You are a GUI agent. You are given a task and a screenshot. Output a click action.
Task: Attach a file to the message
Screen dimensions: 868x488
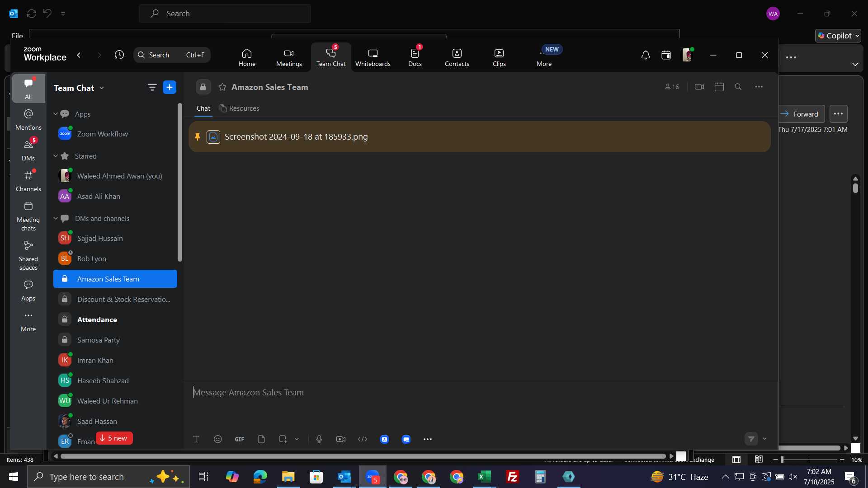pos(261,439)
